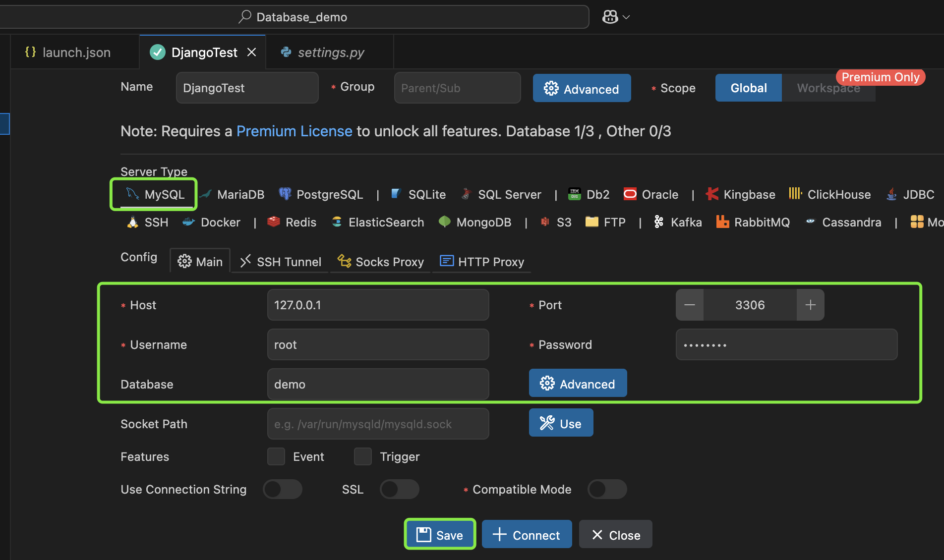This screenshot has width=944, height=560.
Task: Decrease port number with minus button
Action: click(690, 305)
